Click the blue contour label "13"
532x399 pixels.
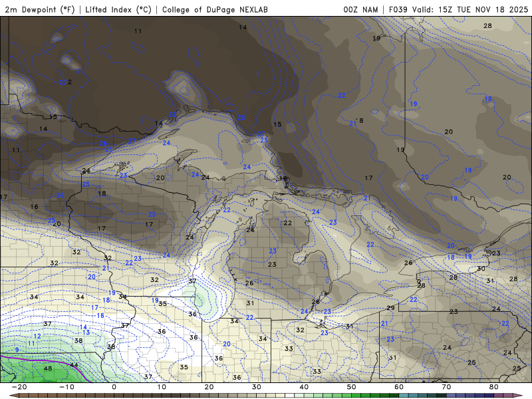point(86,332)
